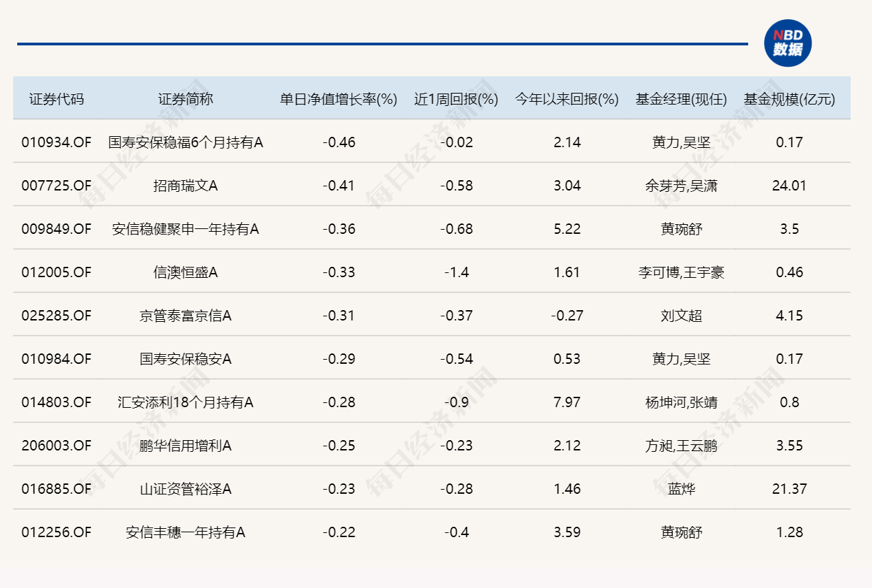Open 汇安添利18个月持有A fund
The height and width of the screenshot is (588, 872).
click(185, 402)
